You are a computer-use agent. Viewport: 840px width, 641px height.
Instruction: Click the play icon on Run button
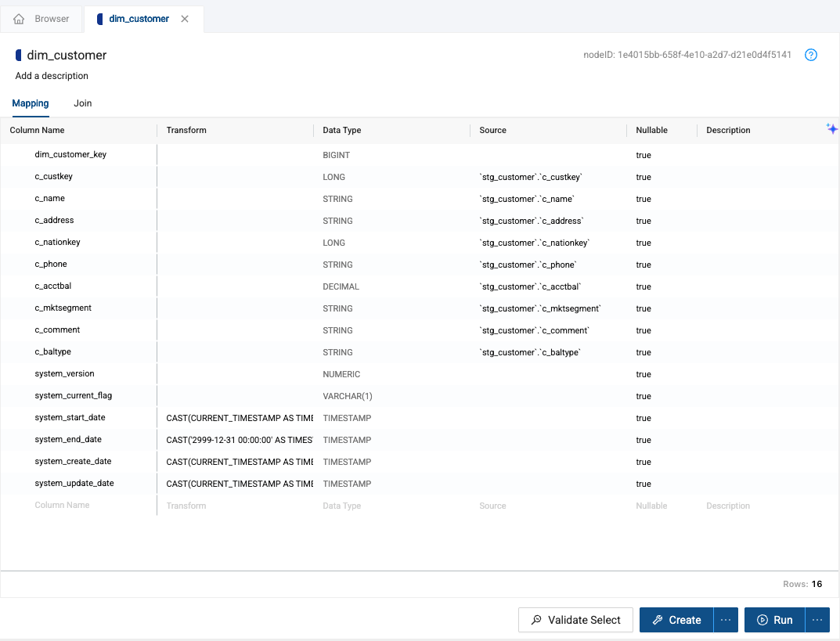762,620
